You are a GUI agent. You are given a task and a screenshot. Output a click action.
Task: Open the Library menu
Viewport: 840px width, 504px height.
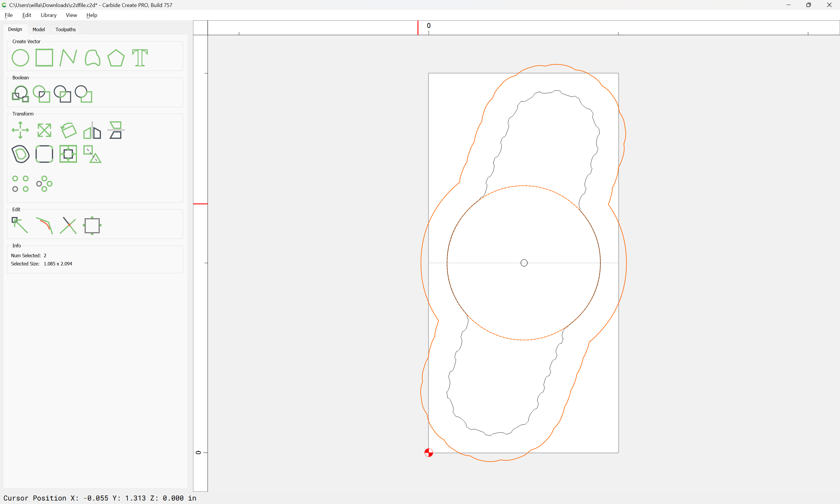pos(48,15)
